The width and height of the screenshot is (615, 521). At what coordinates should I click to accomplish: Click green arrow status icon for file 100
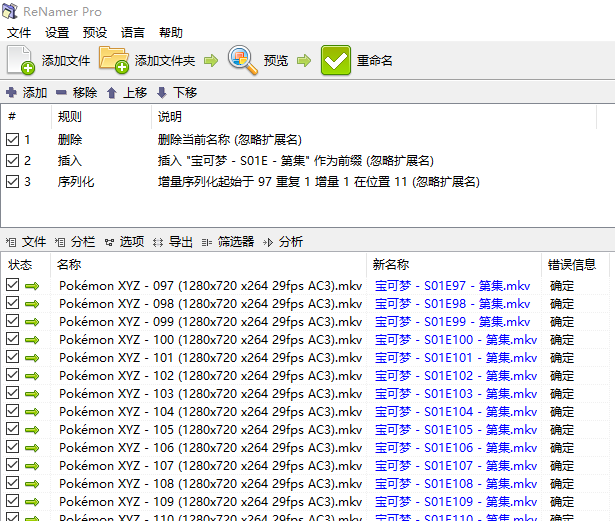32,340
